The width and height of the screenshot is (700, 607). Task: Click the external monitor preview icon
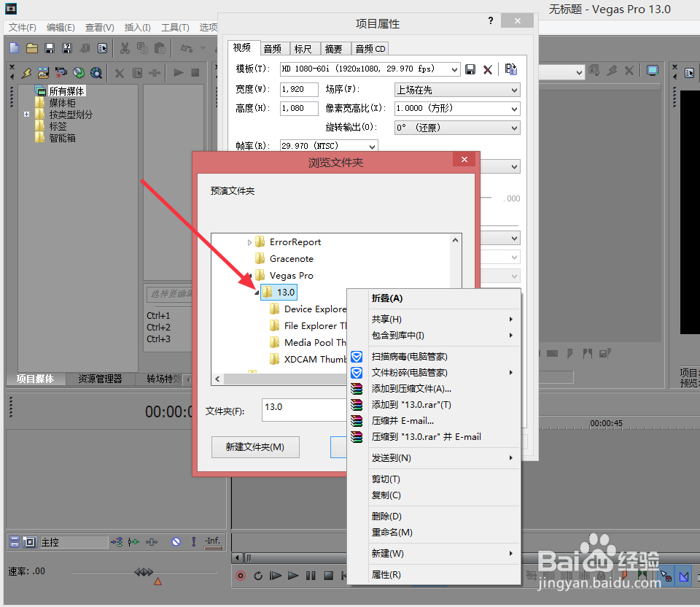coord(652,71)
